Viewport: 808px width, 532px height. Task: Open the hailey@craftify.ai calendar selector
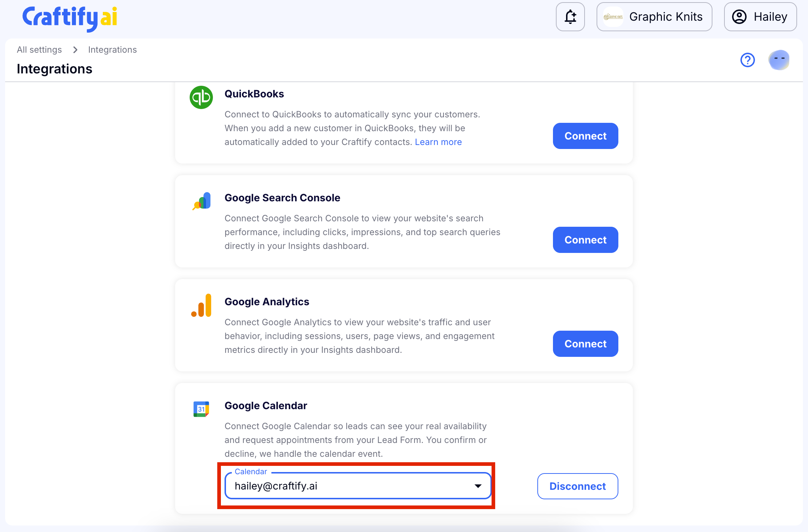pos(358,486)
